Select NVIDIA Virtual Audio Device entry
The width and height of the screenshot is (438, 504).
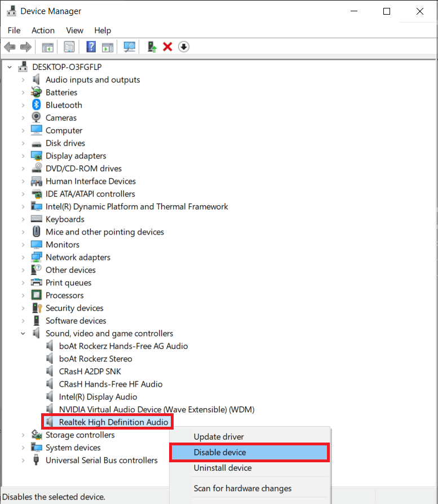pos(157,409)
